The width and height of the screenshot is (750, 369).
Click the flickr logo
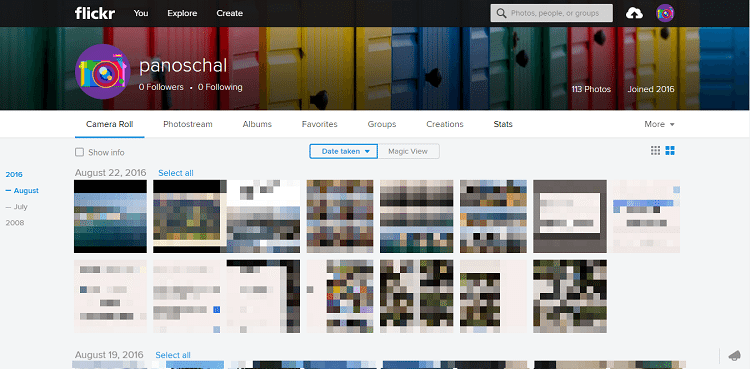point(95,13)
